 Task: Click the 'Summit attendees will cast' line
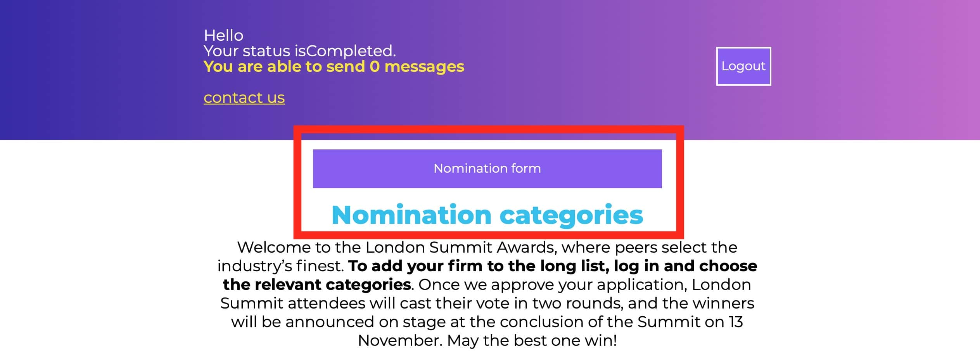pyautogui.click(x=487, y=303)
